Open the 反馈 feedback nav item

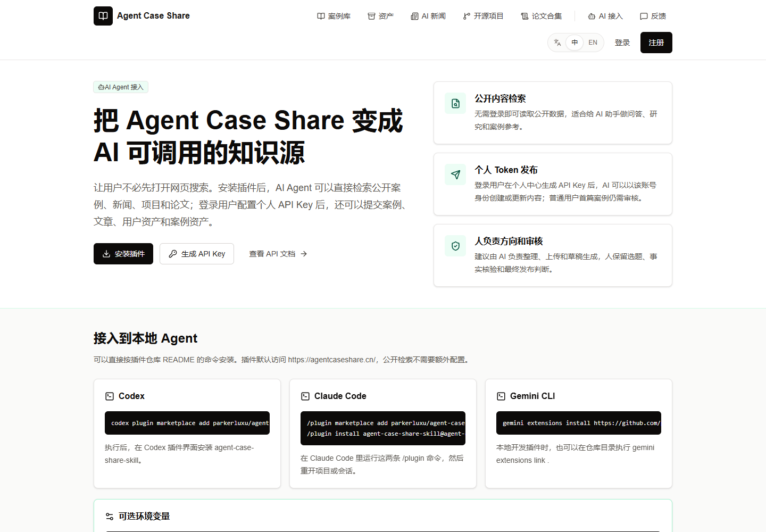653,16
